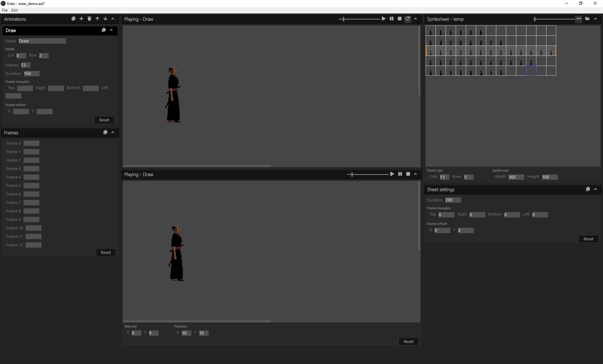Edit Sheet settings Frame offset Y field
The width and height of the screenshot is (603, 364).
click(466, 230)
